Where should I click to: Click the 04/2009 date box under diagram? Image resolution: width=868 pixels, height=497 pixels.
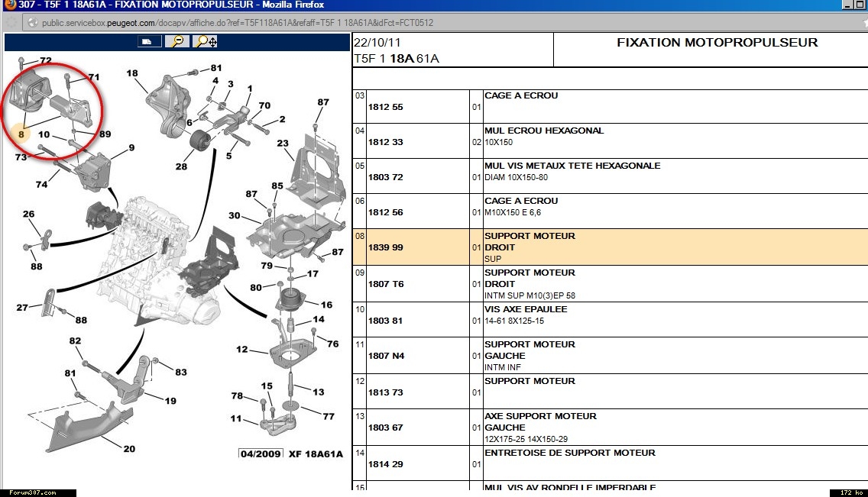pyautogui.click(x=261, y=454)
